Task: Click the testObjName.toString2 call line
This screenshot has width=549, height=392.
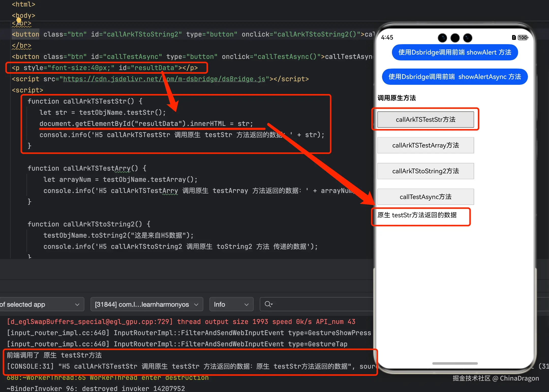Action: (x=118, y=235)
